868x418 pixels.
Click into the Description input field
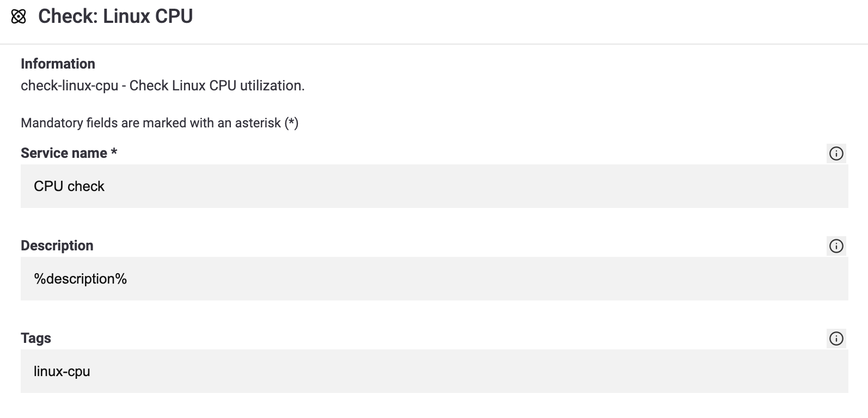434,279
